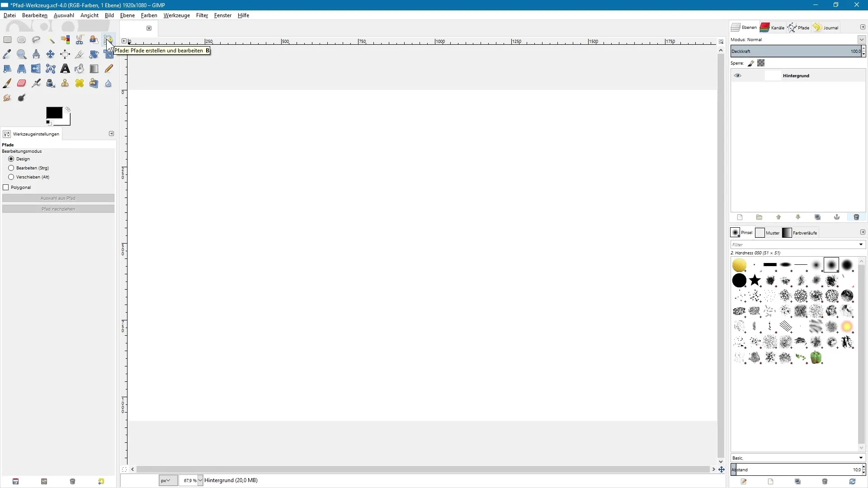
Task: Enable the Polygonal checkbox
Action: click(6, 187)
